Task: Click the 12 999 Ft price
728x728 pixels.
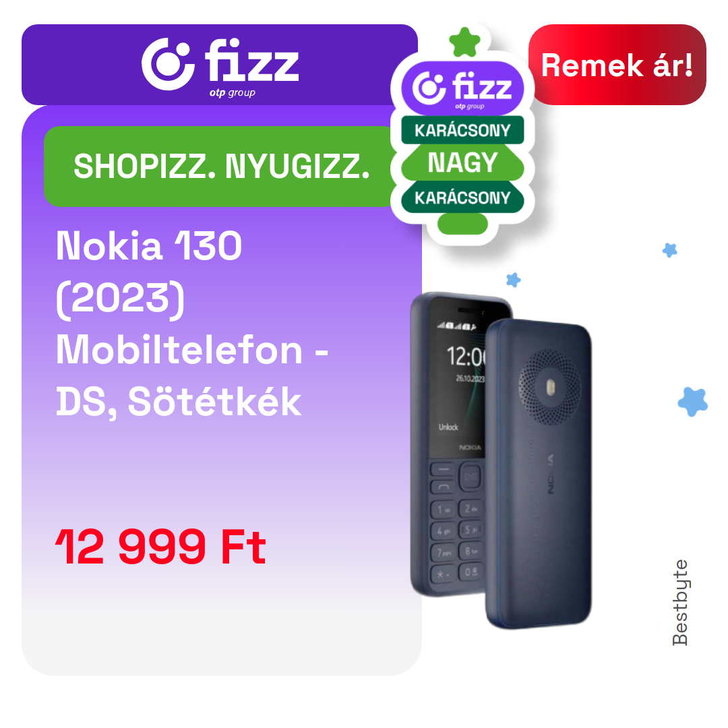Action: (160, 547)
